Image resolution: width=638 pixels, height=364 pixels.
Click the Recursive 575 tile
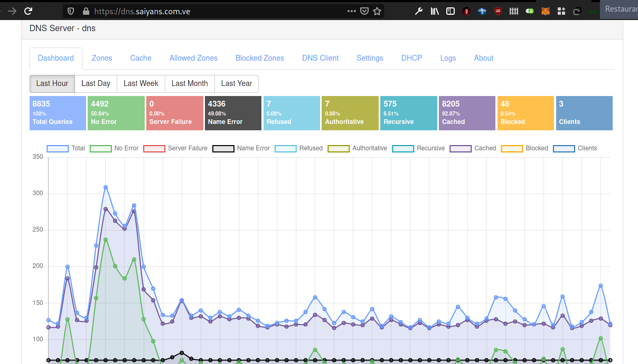tap(408, 113)
